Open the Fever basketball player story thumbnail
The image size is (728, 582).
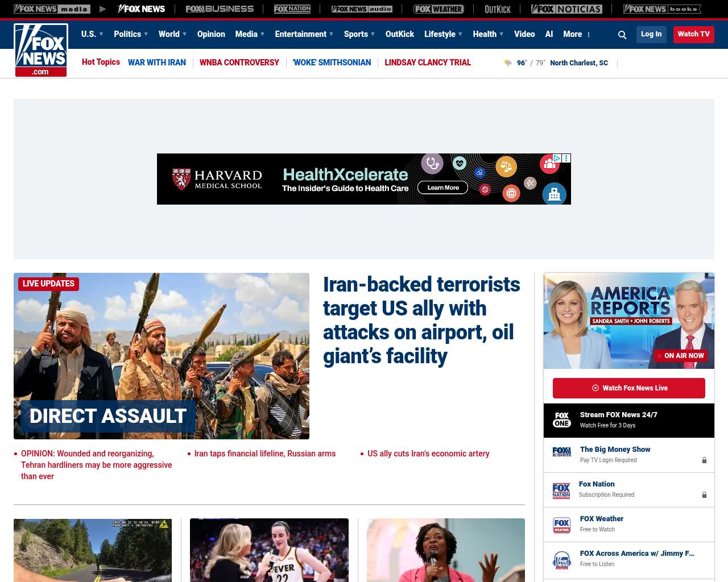coord(269,550)
